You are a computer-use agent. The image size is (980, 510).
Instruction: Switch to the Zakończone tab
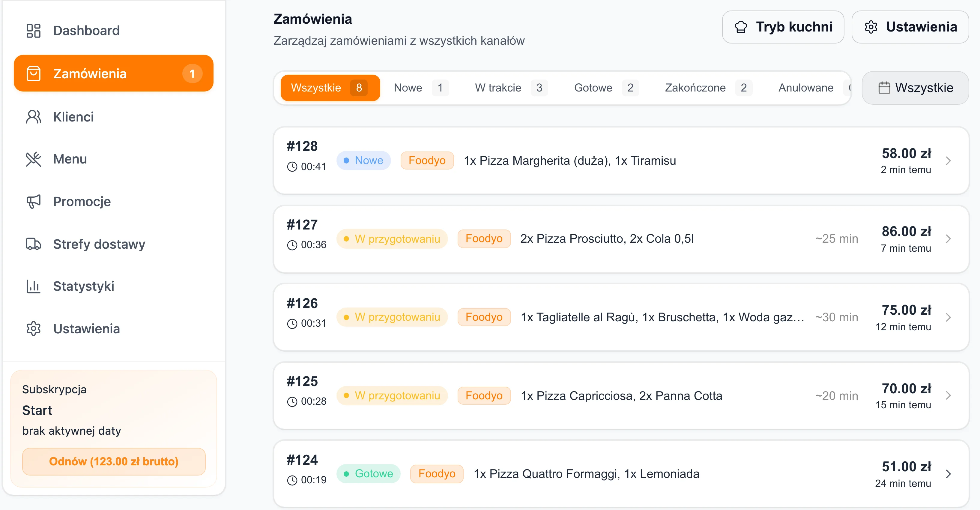pos(708,88)
